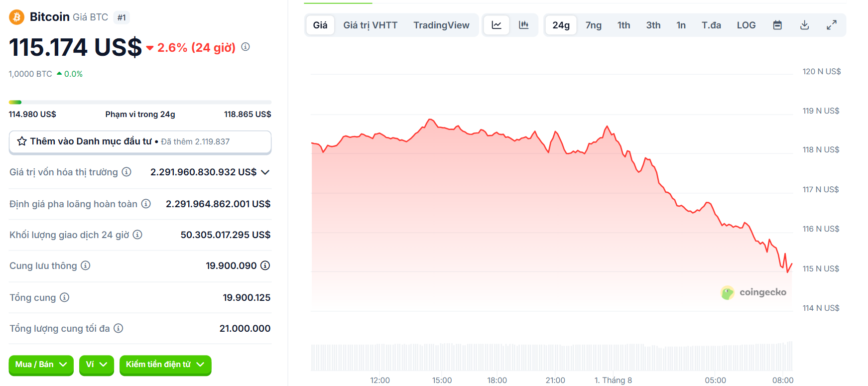868x386 pixels.
Task: Click the 50.305.017.295 US$ volume value
Action: (226, 235)
